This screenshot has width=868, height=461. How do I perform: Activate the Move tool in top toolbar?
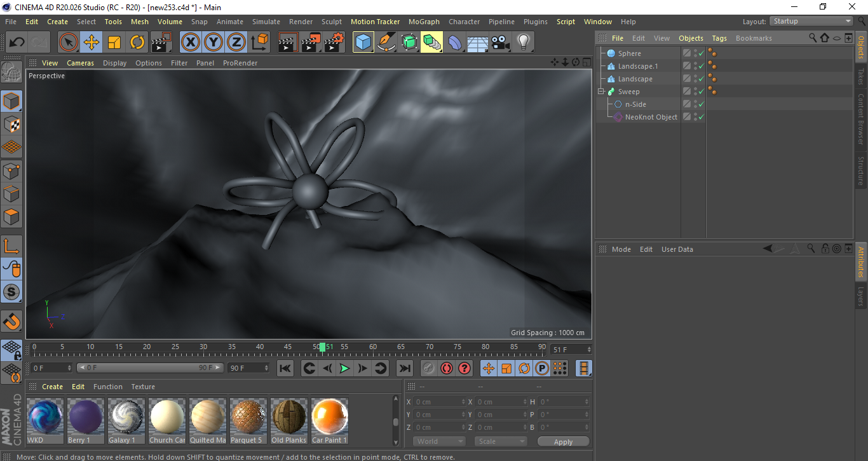coord(92,43)
